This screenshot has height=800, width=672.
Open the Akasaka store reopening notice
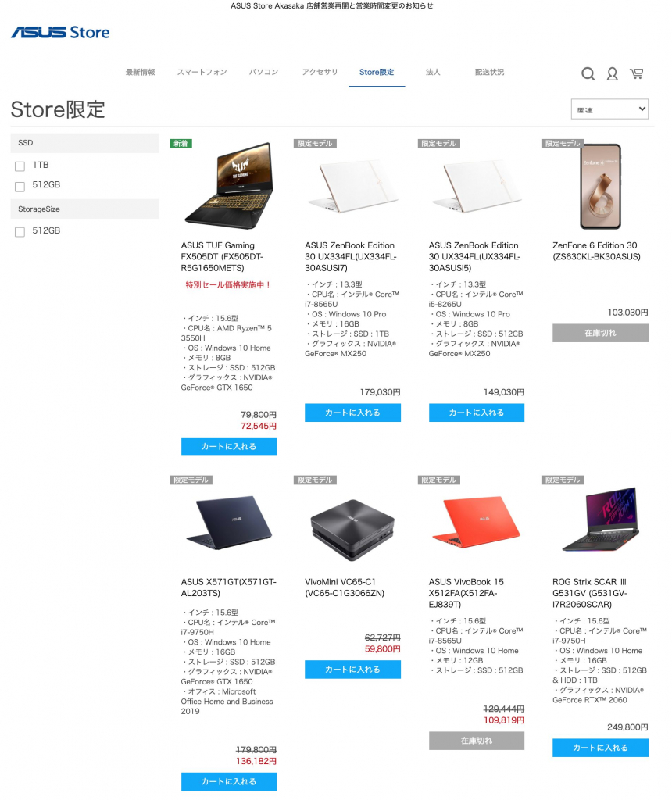tap(331, 6)
